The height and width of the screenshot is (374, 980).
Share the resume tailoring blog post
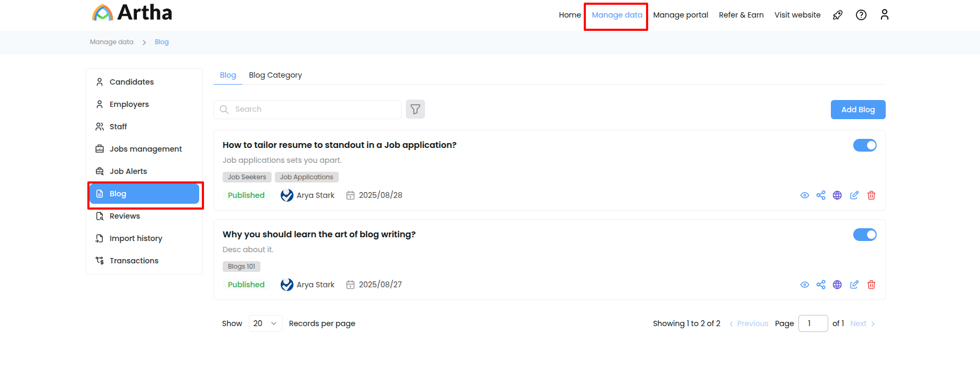point(821,195)
